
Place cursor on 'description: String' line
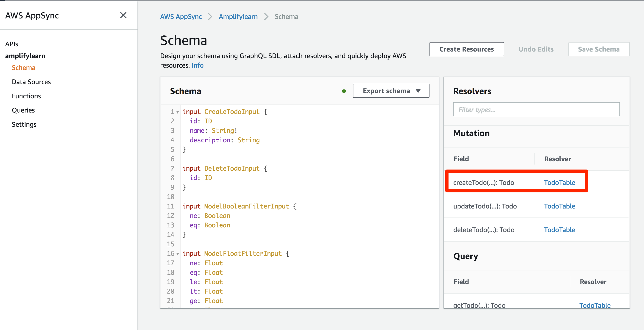(x=224, y=140)
